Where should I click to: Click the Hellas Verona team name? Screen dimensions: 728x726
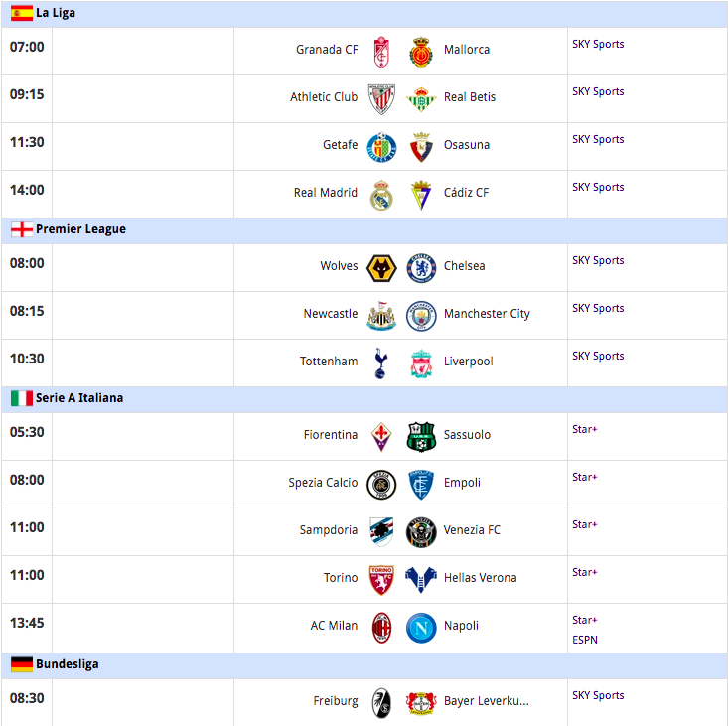(480, 578)
